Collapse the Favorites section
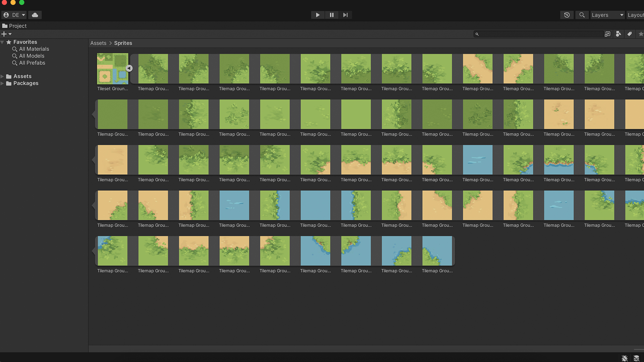The width and height of the screenshot is (644, 362). click(2, 42)
